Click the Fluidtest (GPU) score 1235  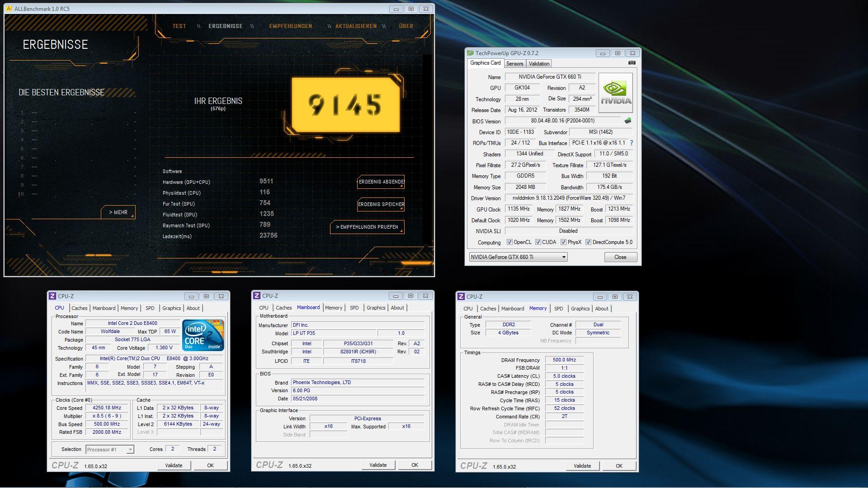tap(267, 214)
